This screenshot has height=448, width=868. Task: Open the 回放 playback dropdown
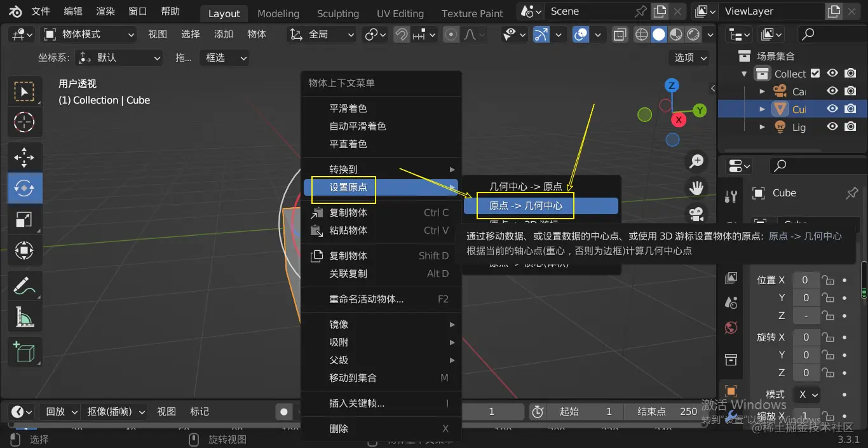pos(60,412)
